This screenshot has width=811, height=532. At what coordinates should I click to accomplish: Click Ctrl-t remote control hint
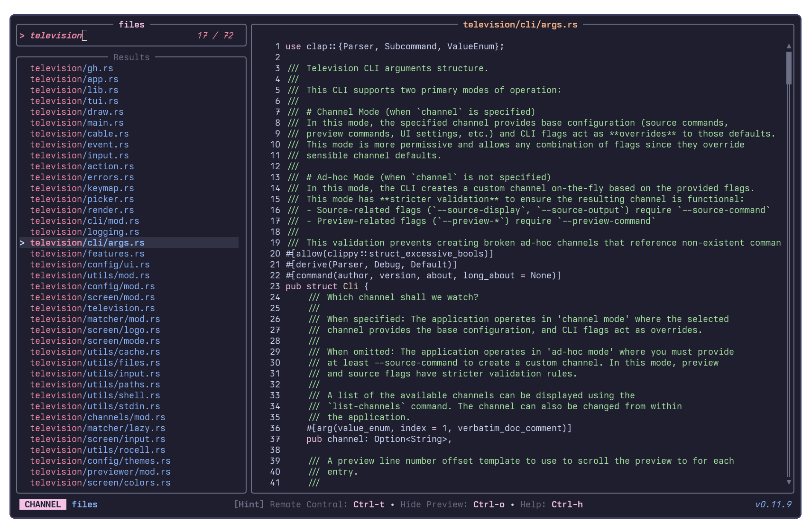pos(369,504)
